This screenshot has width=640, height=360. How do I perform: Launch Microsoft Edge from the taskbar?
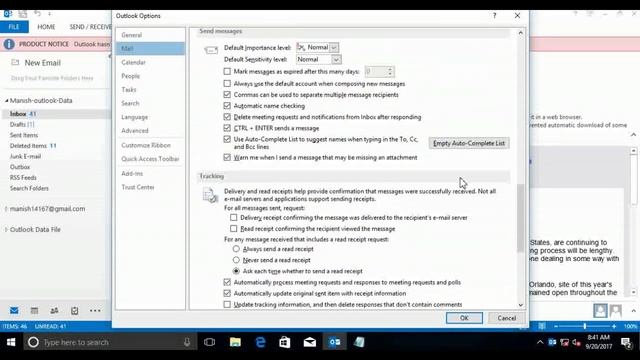[260, 342]
